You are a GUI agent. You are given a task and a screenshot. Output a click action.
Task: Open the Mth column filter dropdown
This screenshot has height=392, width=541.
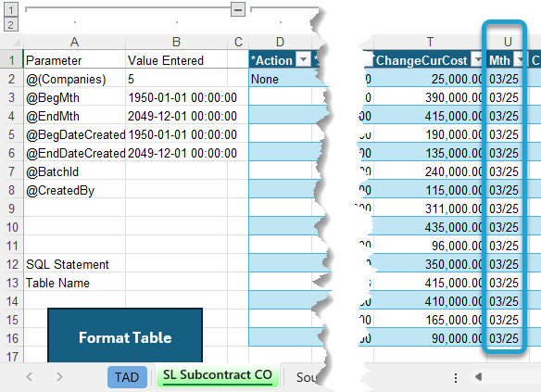coord(519,59)
